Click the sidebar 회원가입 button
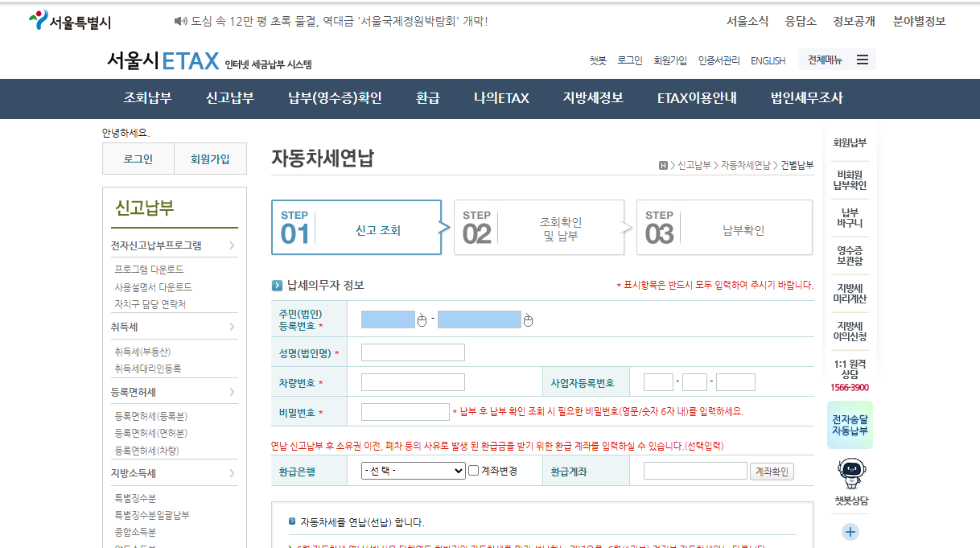This screenshot has height=548, width=980. 210,159
